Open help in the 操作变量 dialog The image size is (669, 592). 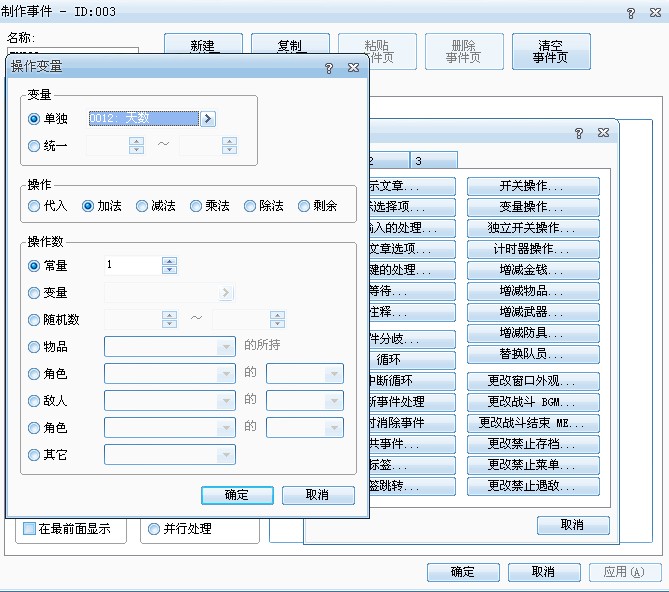click(x=329, y=68)
